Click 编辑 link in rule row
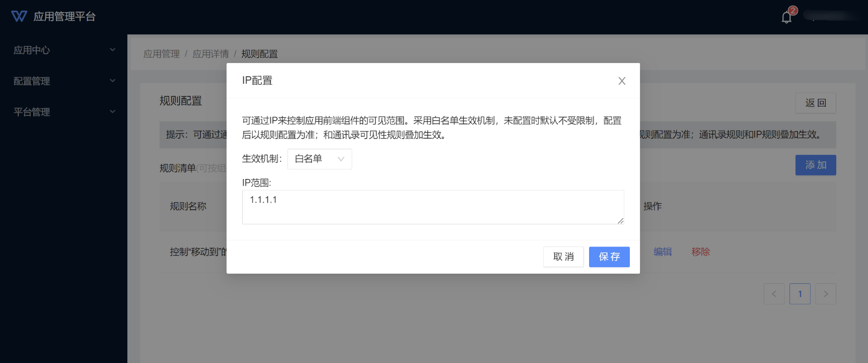This screenshot has width=868, height=363. click(x=663, y=252)
